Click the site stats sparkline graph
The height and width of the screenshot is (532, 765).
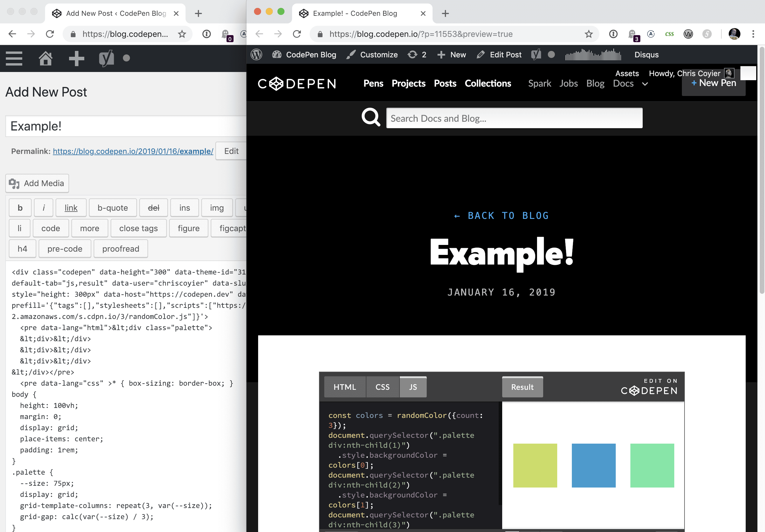(593, 55)
